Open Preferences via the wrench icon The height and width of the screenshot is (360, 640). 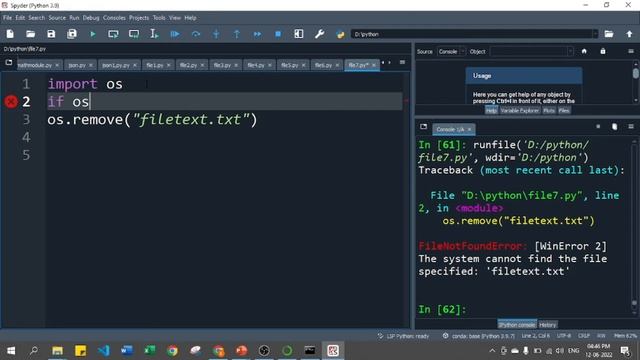pos(320,34)
